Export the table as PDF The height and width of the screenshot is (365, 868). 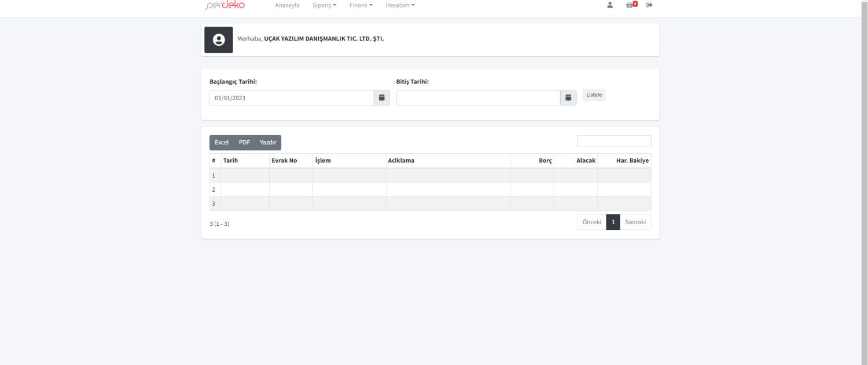(244, 143)
